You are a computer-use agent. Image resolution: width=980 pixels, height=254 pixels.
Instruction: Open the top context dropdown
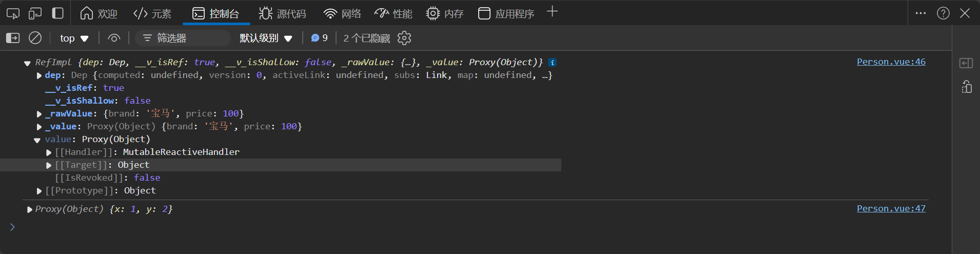pos(74,38)
